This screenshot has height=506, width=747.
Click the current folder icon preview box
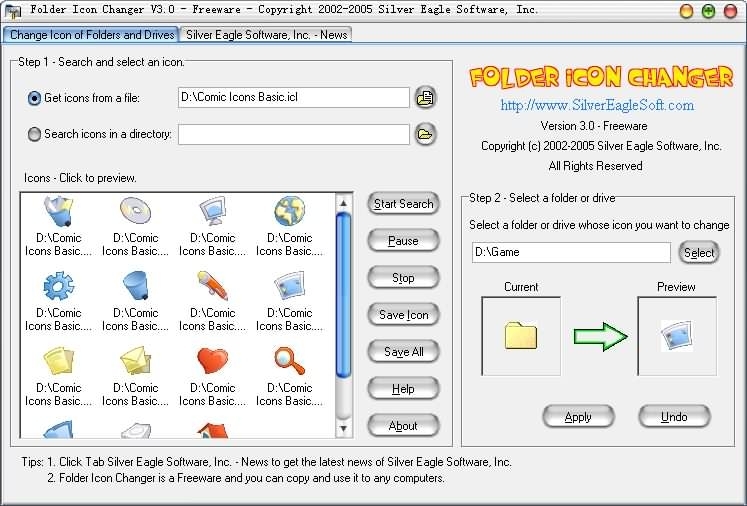[x=521, y=336]
